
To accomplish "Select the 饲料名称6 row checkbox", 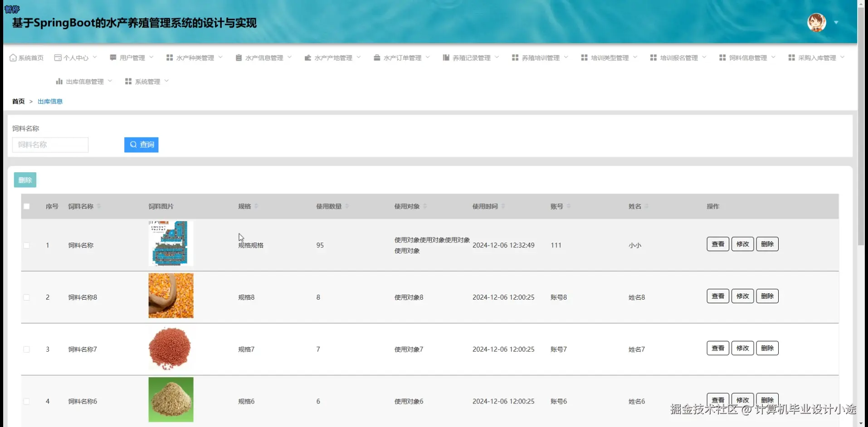I will pos(27,401).
